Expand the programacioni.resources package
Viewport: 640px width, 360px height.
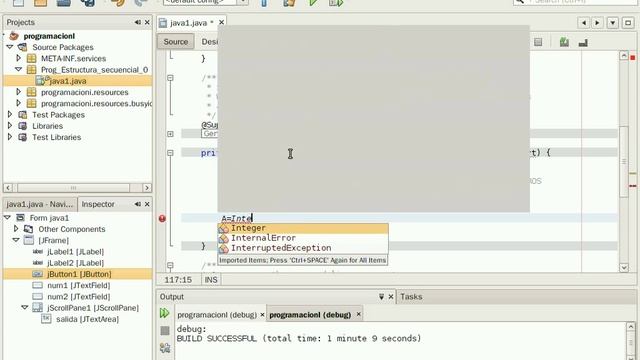point(18,92)
